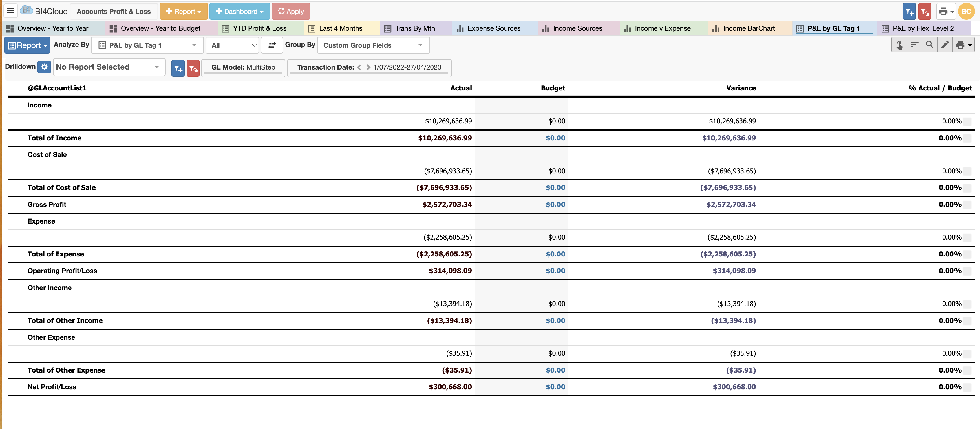Click the magnifier search icon in report toolbar

click(x=930, y=45)
